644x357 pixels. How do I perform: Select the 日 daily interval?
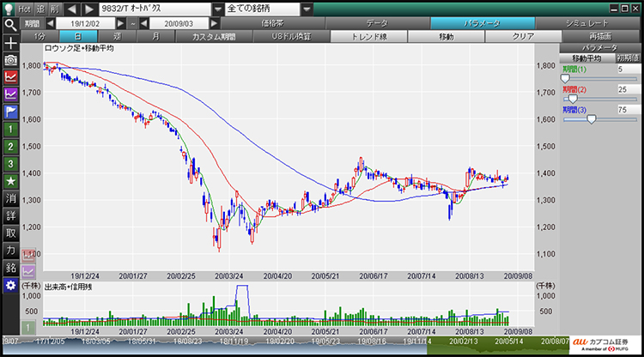click(78, 37)
